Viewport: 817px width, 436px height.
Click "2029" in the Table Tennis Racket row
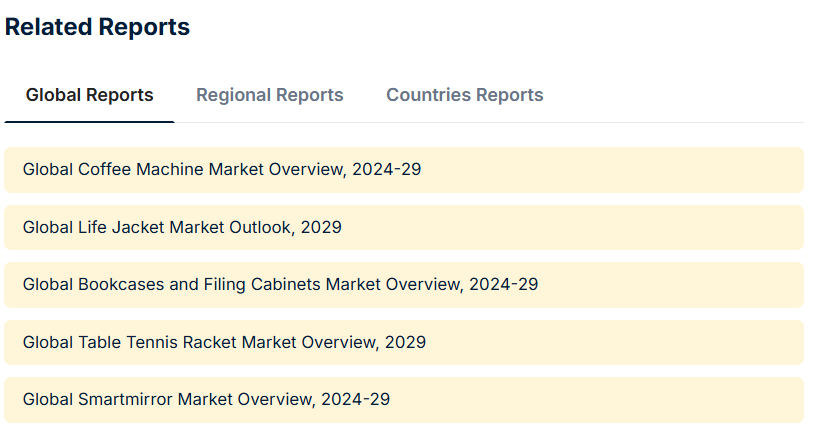(405, 342)
